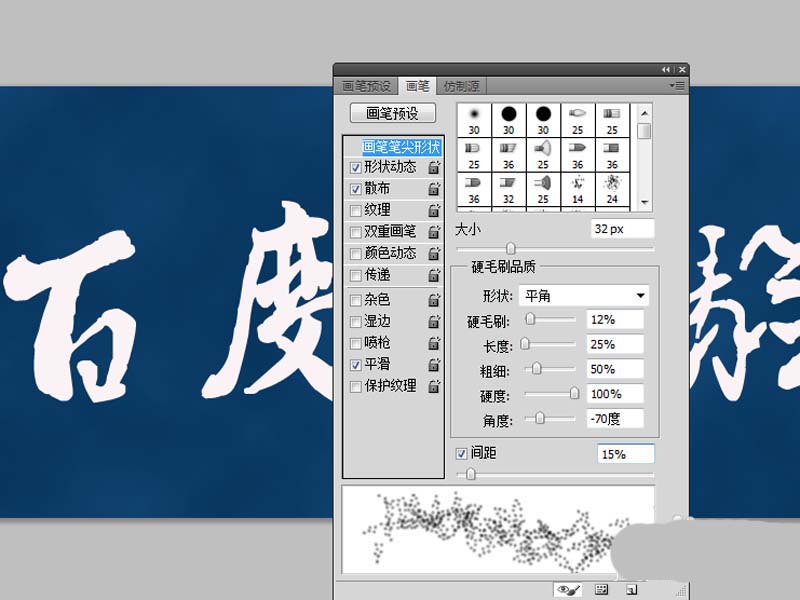Image resolution: width=800 pixels, height=600 pixels.
Task: Collapse panel with double-arrow icon
Action: click(x=666, y=69)
